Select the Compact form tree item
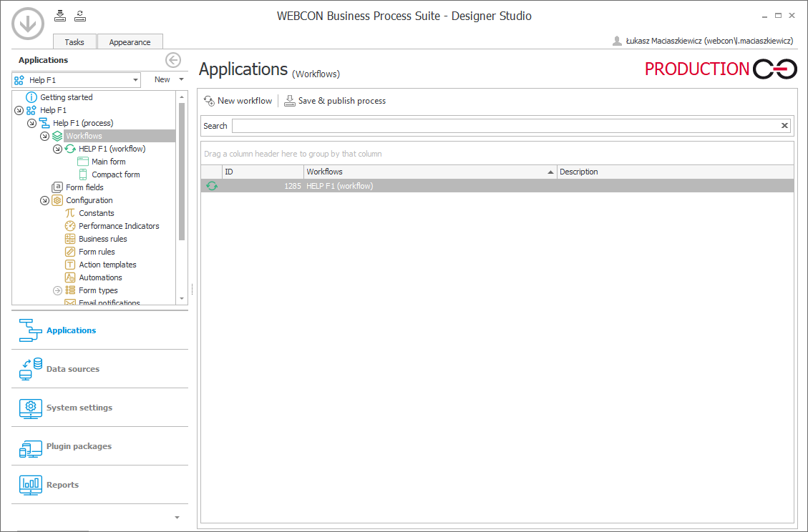The height and width of the screenshot is (532, 808). click(x=116, y=174)
